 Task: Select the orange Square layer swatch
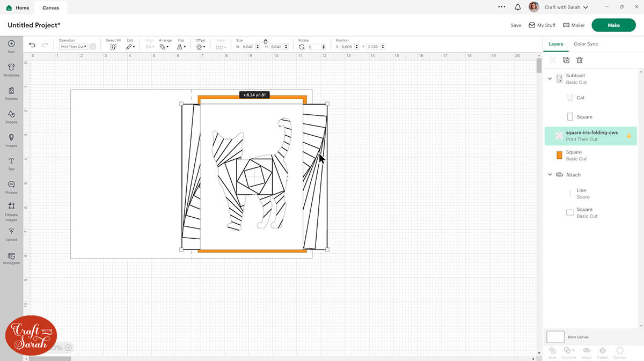click(559, 156)
